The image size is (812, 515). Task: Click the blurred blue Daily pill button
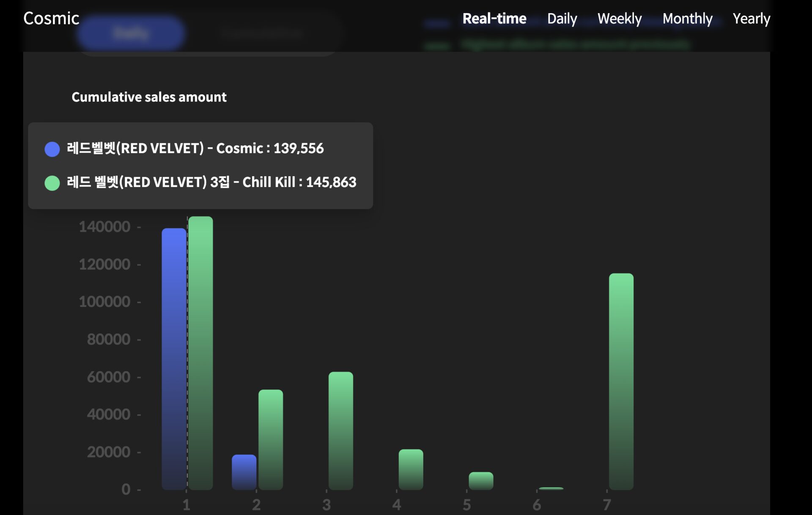(131, 33)
